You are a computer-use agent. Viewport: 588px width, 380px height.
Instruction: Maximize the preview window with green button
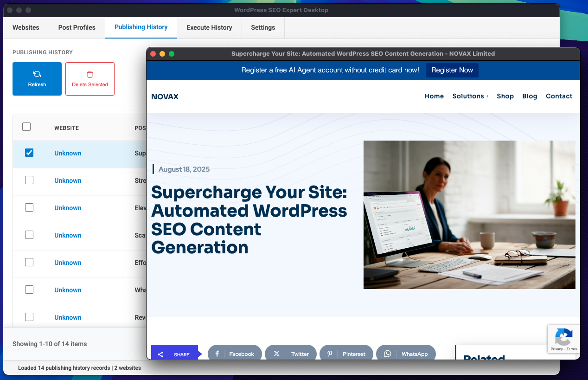point(172,54)
